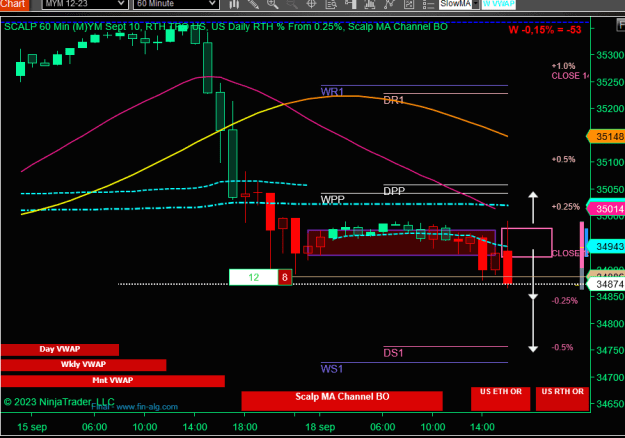
Task: Open chart properties list icon
Action: click(x=428, y=4)
